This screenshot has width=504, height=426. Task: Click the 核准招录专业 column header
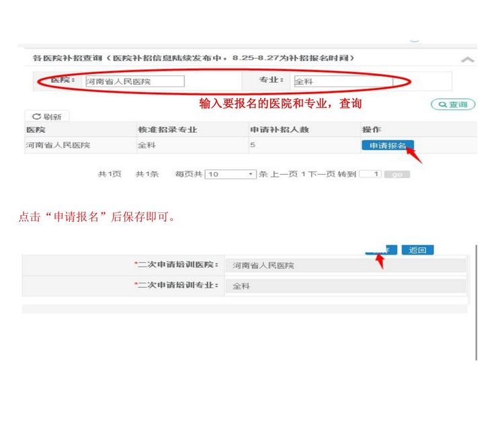[167, 130]
